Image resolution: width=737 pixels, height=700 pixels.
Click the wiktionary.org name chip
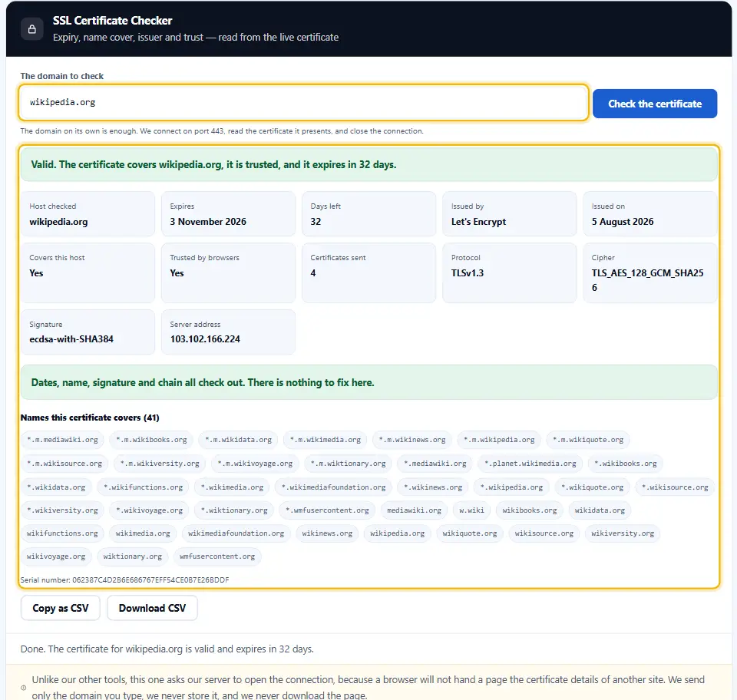(x=133, y=556)
